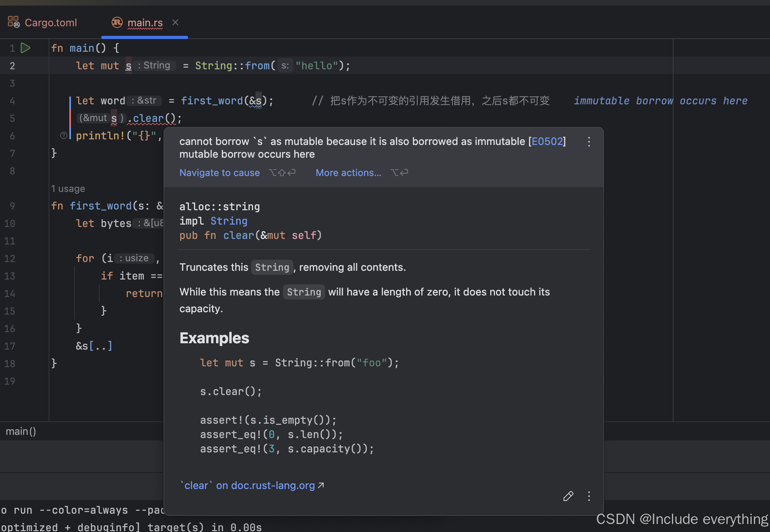Click Navigate to cause action
770x532 pixels.
[219, 173]
